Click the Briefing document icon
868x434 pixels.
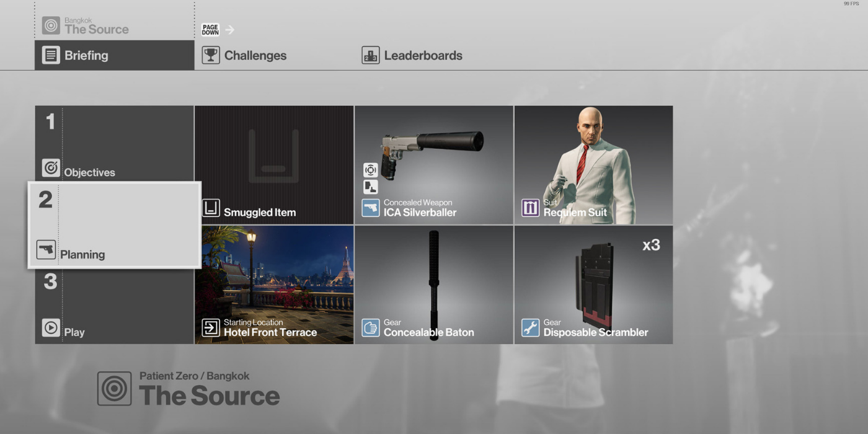(51, 55)
